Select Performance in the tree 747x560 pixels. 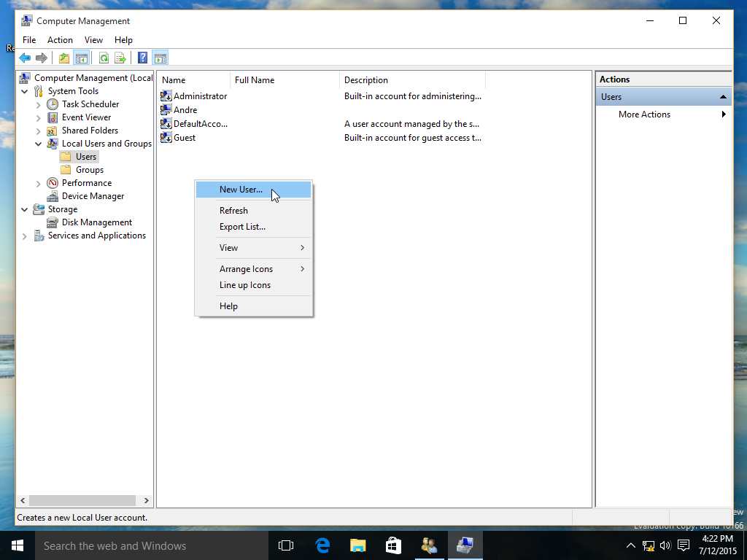[87, 183]
